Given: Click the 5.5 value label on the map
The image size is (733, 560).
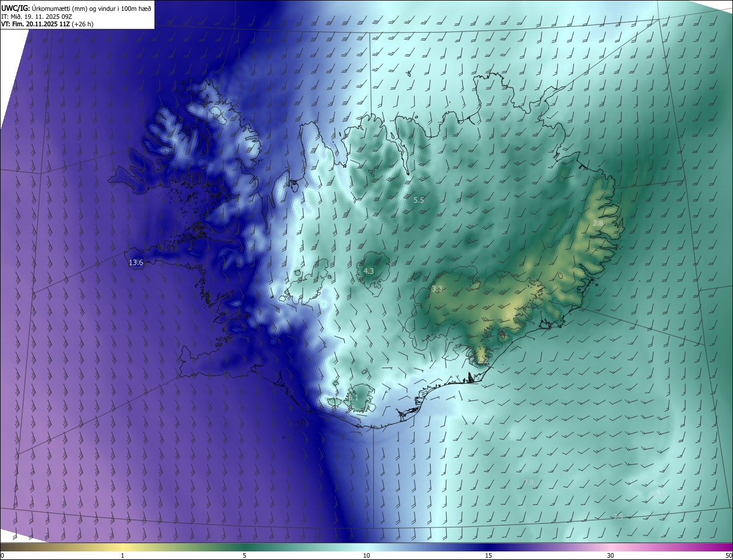Looking at the screenshot, I should (419, 200).
